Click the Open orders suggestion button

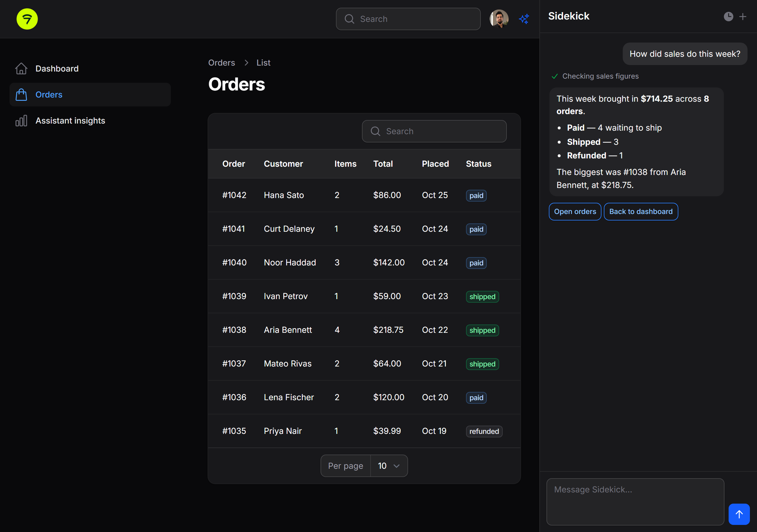[575, 212]
